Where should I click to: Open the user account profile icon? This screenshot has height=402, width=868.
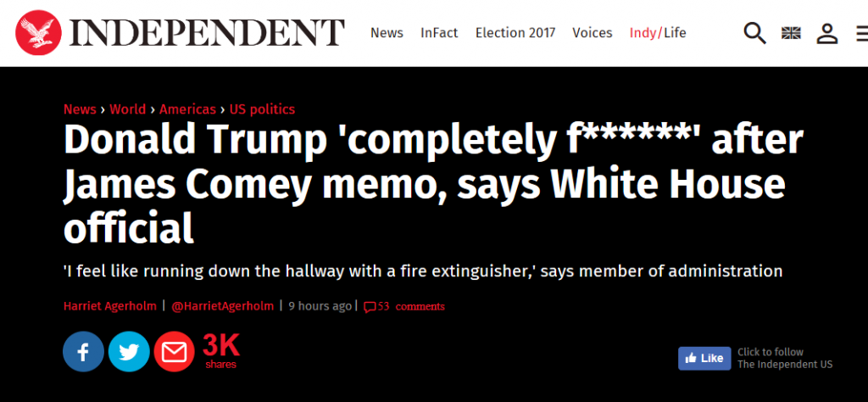click(x=827, y=33)
